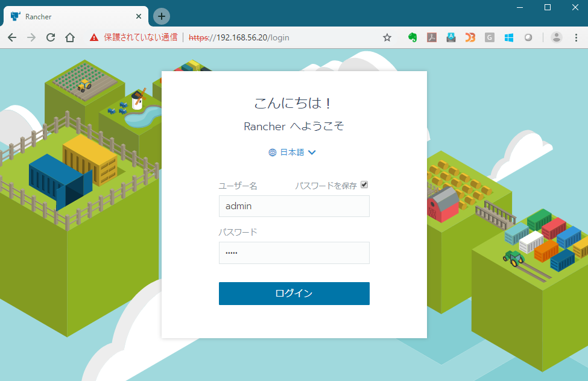588x381 pixels.
Task: Close the Chrome window
Action: [x=575, y=7]
